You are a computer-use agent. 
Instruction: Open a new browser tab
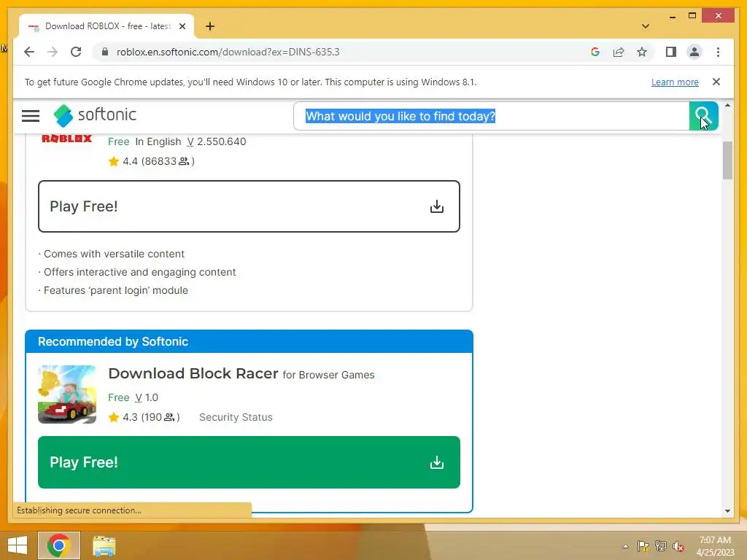point(210,26)
